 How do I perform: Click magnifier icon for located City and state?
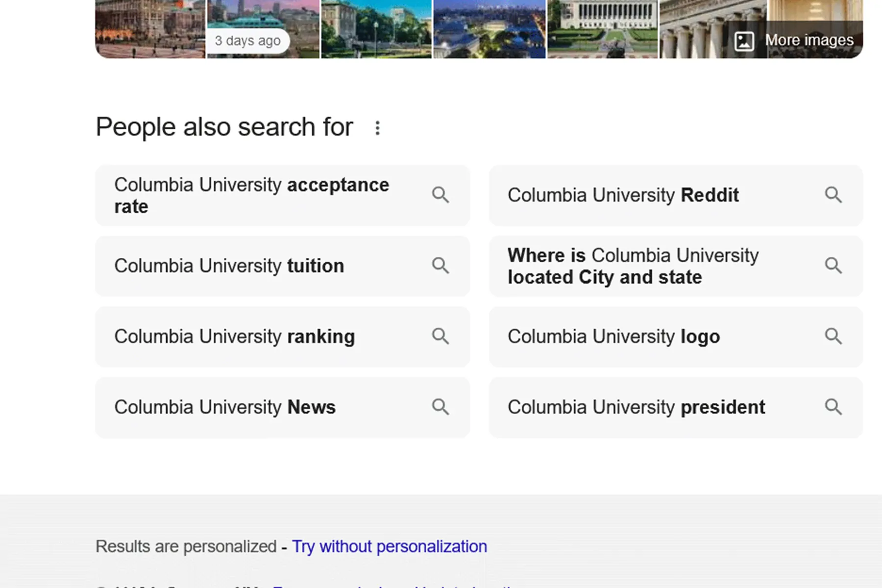click(833, 266)
